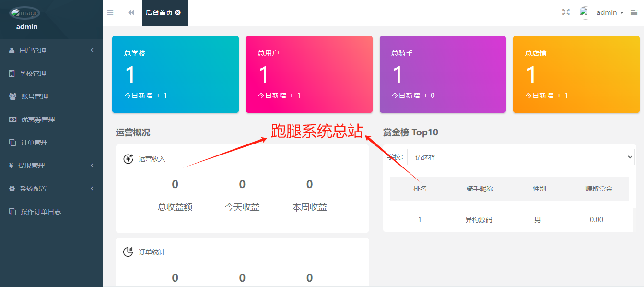The image size is (644, 287).
Task: Click the people icon next to 账号管理
Action: click(13, 96)
